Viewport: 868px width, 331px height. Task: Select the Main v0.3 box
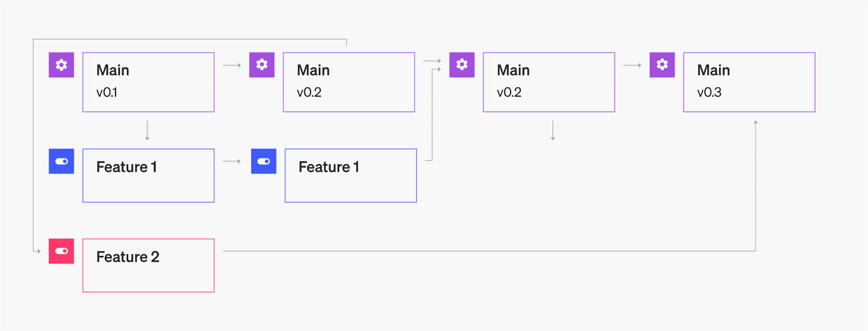tap(749, 82)
